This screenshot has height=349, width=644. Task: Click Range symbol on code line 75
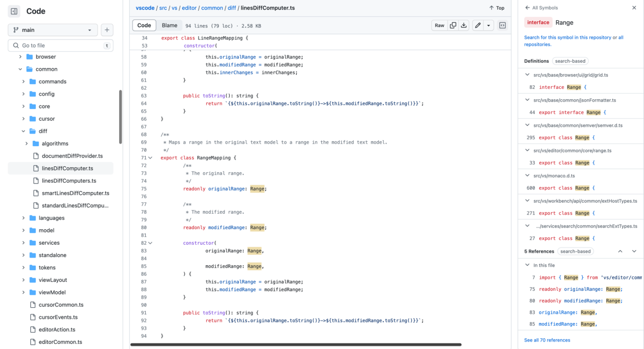point(257,189)
